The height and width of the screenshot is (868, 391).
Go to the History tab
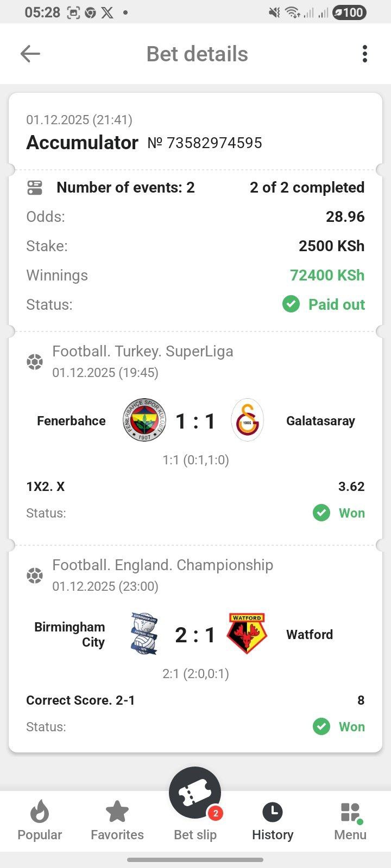273,821
